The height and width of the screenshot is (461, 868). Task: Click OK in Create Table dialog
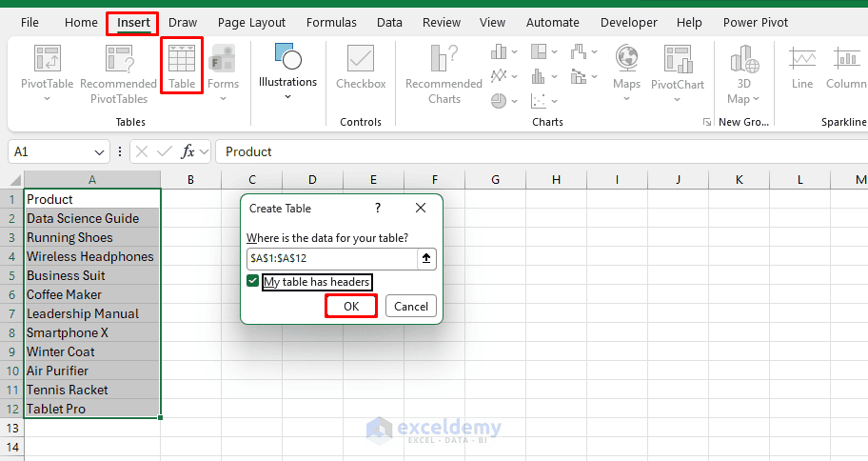point(351,307)
